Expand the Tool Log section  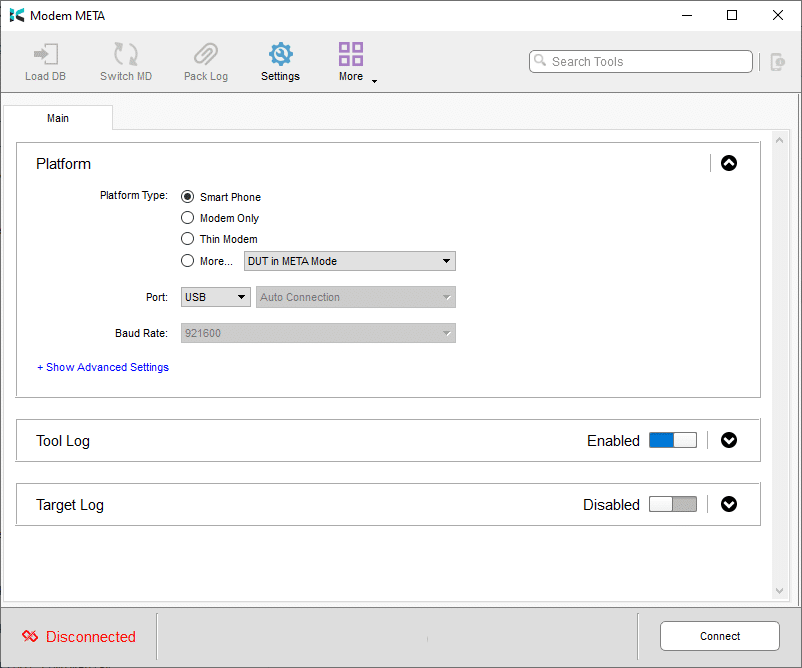pyautogui.click(x=729, y=440)
